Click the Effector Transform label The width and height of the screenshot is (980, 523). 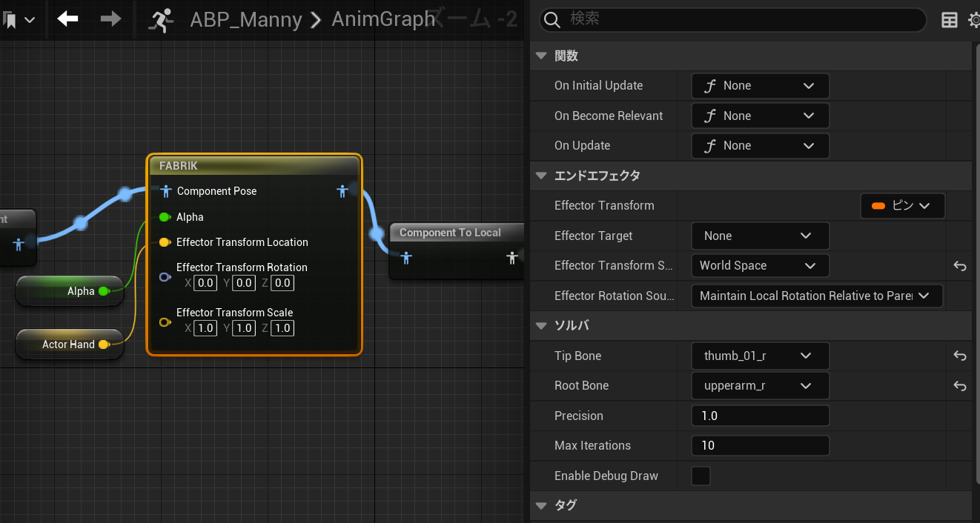(x=604, y=206)
